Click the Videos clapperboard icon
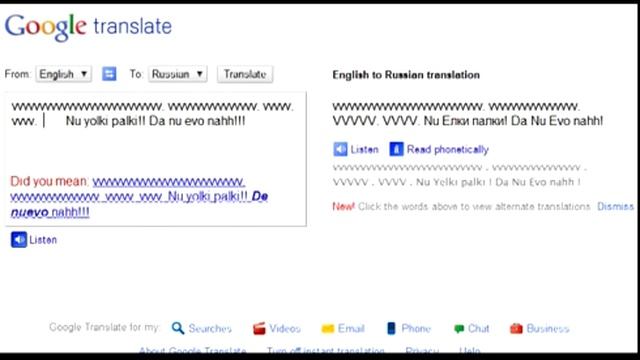Viewport: 640px width, 360px height. point(259,328)
